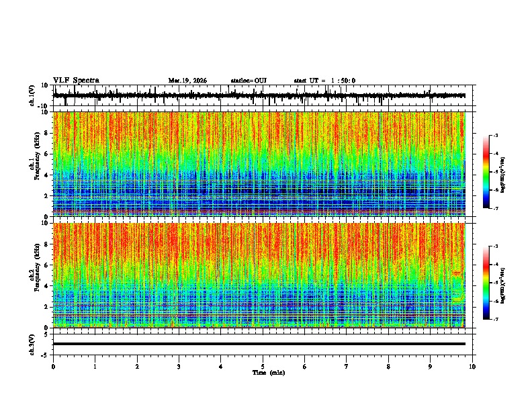The height and width of the screenshot is (411, 532).
Task: Click time axis tick label "10"
Action: pos(472,367)
